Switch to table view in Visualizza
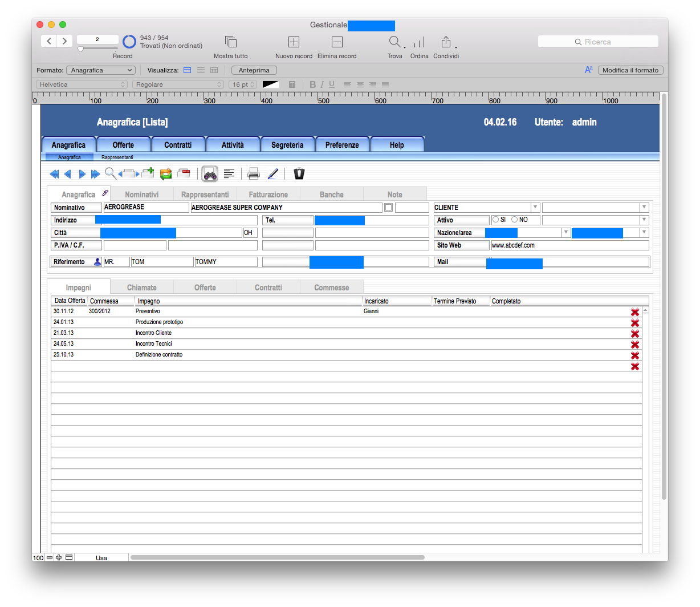700x607 pixels. [x=214, y=70]
